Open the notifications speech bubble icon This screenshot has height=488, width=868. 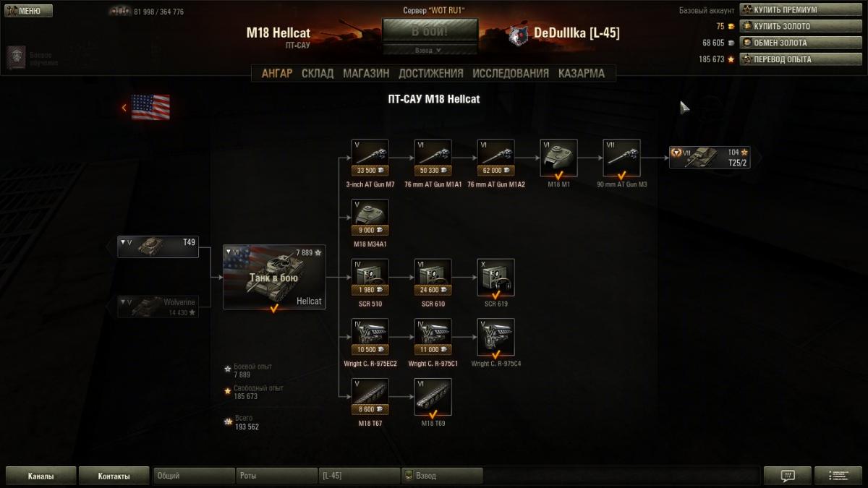(788, 476)
